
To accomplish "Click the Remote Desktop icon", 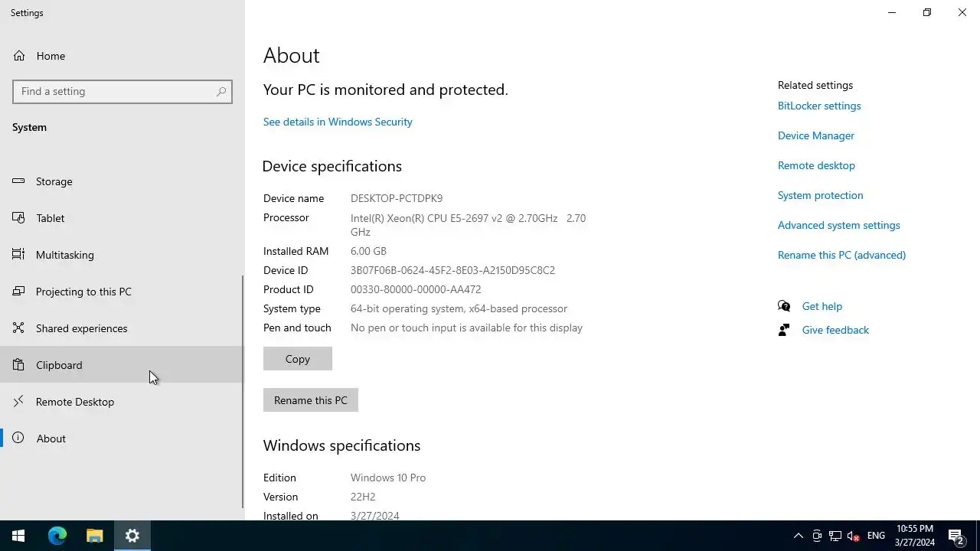I will click(18, 402).
